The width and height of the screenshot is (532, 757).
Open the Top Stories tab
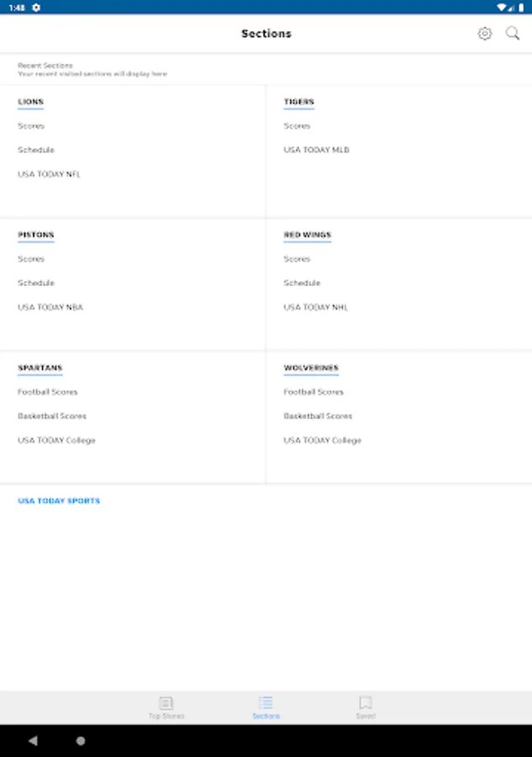coord(166,707)
